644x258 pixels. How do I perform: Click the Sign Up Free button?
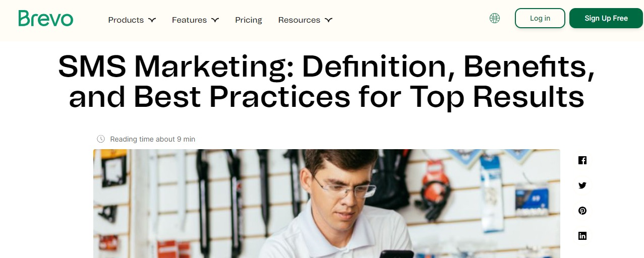606,18
